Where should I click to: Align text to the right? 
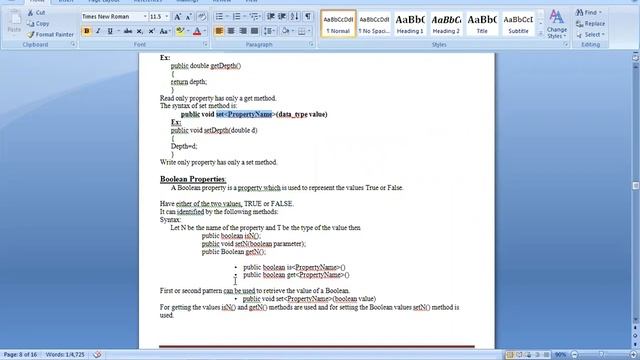(x=243, y=31)
